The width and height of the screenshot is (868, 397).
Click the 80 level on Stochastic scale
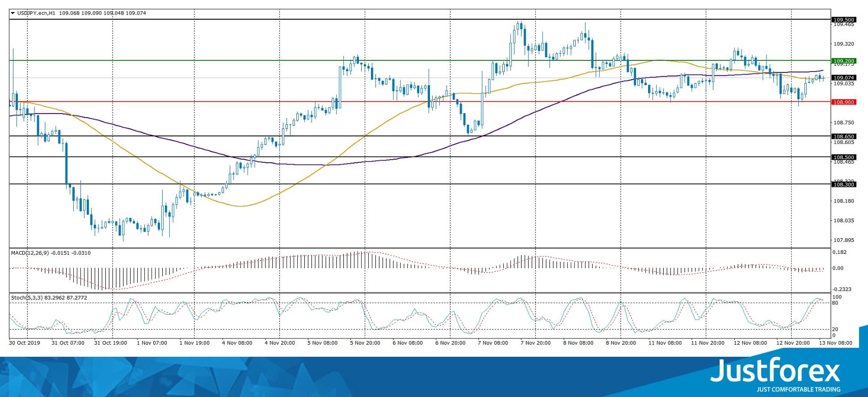(x=835, y=303)
